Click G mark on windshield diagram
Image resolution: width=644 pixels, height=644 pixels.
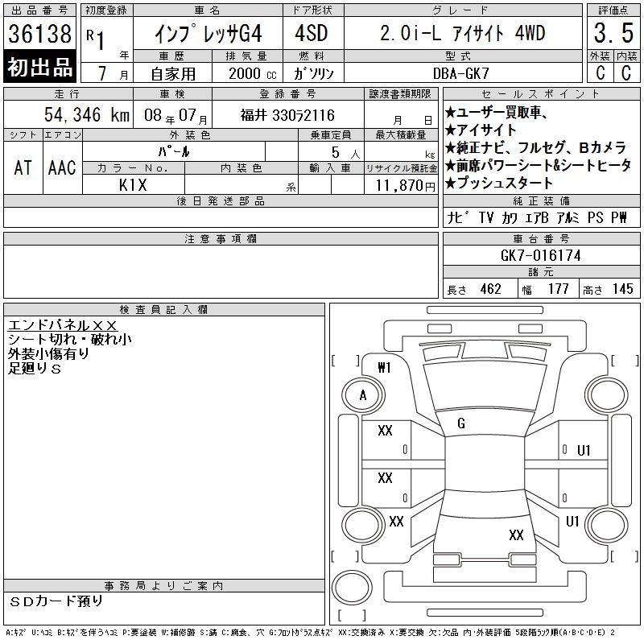click(461, 423)
